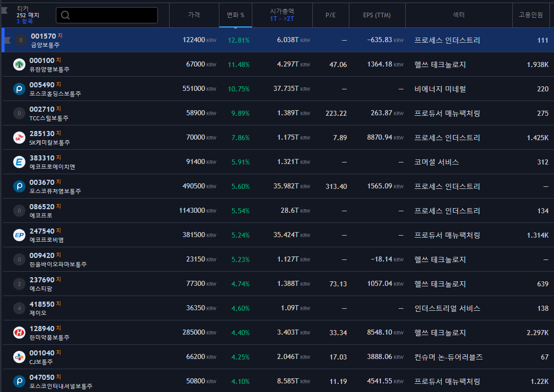Viewport: 554px width, 392px height.
Task: Open ticker 247540 에코프로비엠
Action: (47, 235)
